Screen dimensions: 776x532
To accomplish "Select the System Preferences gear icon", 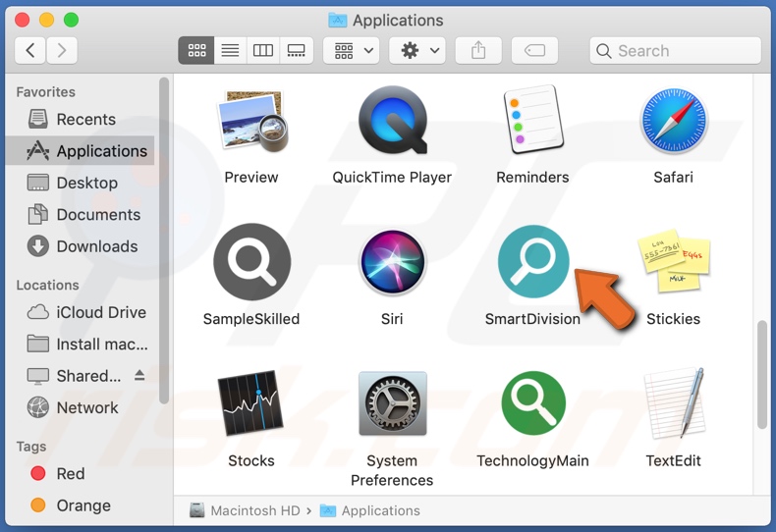I will coord(393,403).
